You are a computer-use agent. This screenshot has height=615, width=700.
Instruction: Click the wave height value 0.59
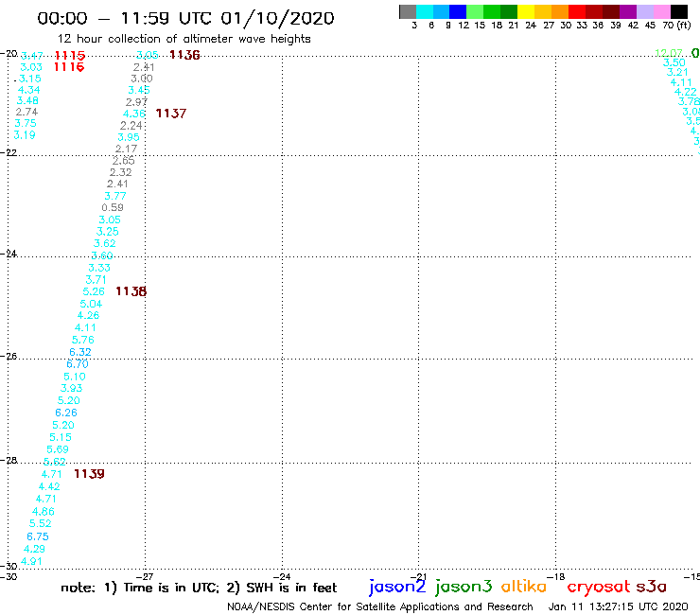(x=113, y=207)
